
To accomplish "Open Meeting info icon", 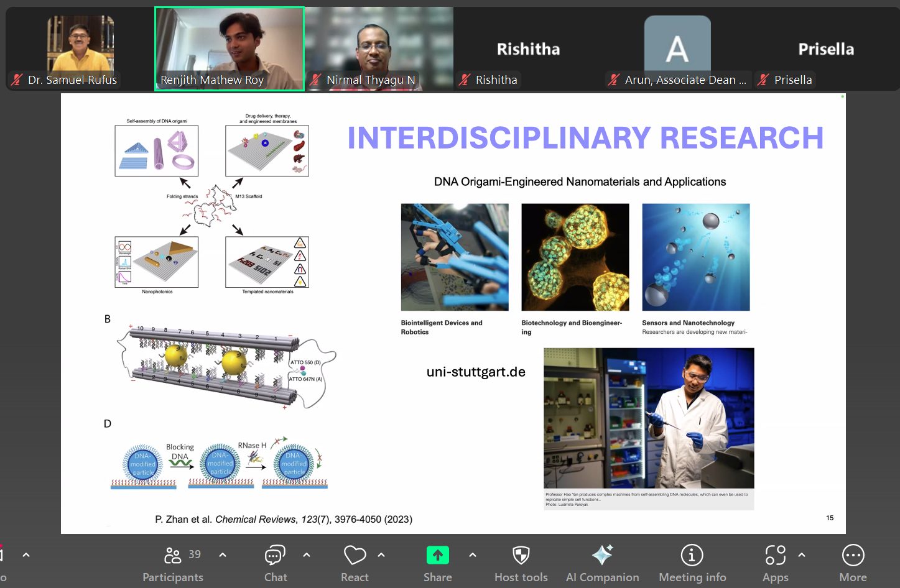I will click(692, 555).
